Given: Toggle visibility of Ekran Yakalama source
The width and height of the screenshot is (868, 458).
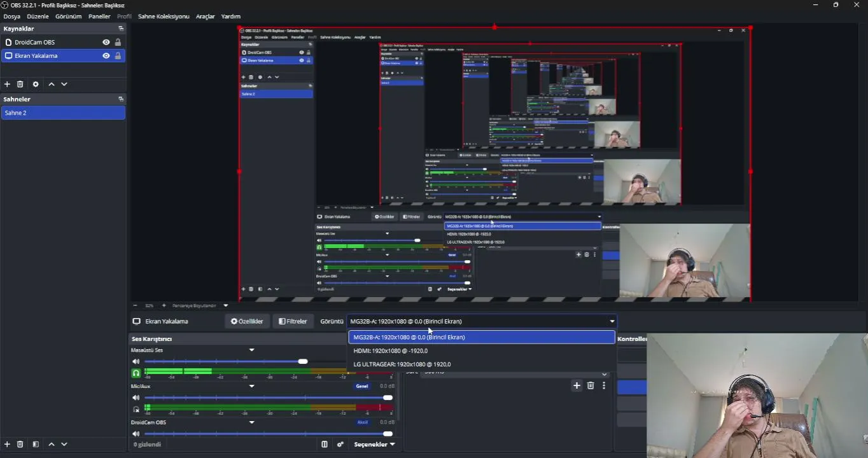Looking at the screenshot, I should tap(106, 55).
